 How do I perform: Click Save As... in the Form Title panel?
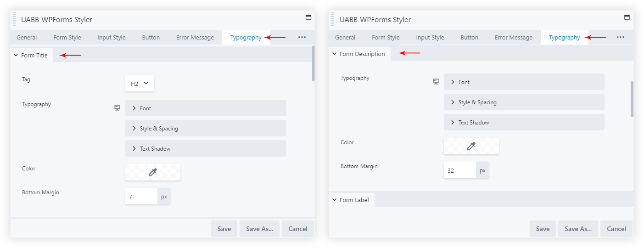click(259, 229)
